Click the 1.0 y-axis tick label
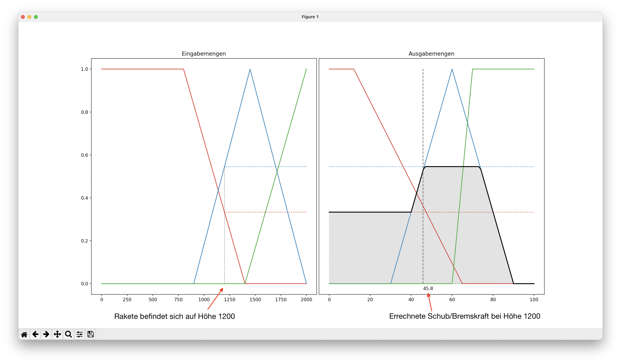The height and width of the screenshot is (364, 621). point(84,69)
